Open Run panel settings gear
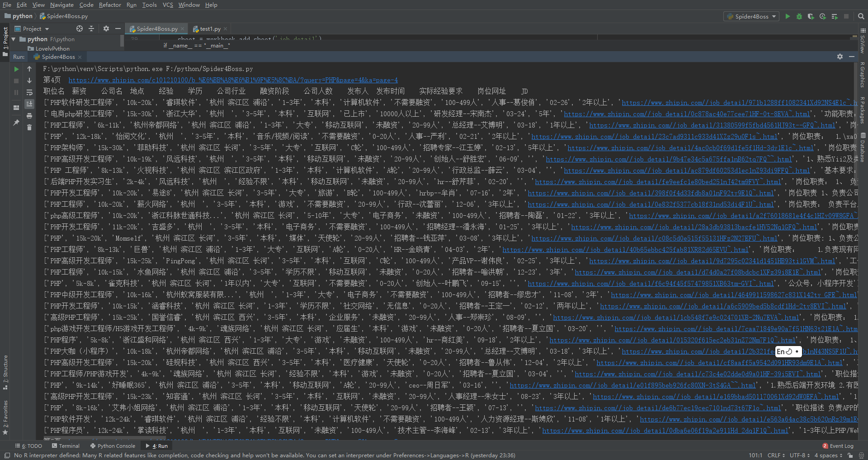Image resolution: width=868 pixels, height=460 pixels. point(840,57)
